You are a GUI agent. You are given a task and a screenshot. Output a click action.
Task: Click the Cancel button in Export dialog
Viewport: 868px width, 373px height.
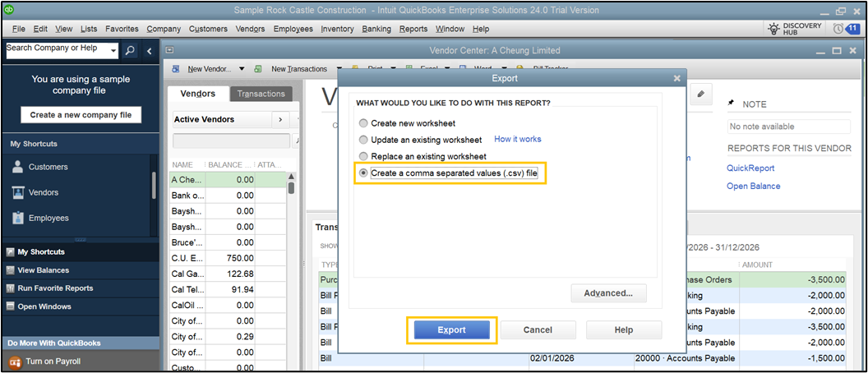click(538, 329)
